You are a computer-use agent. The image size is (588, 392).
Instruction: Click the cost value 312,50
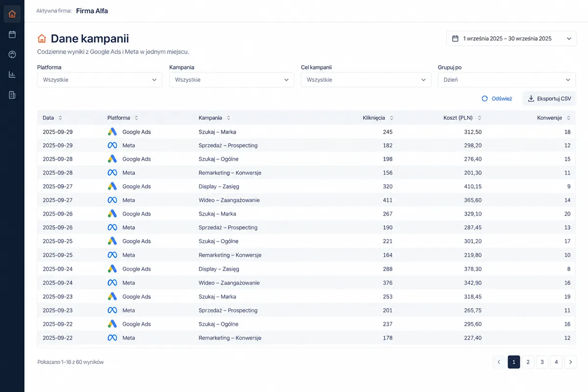click(472, 132)
